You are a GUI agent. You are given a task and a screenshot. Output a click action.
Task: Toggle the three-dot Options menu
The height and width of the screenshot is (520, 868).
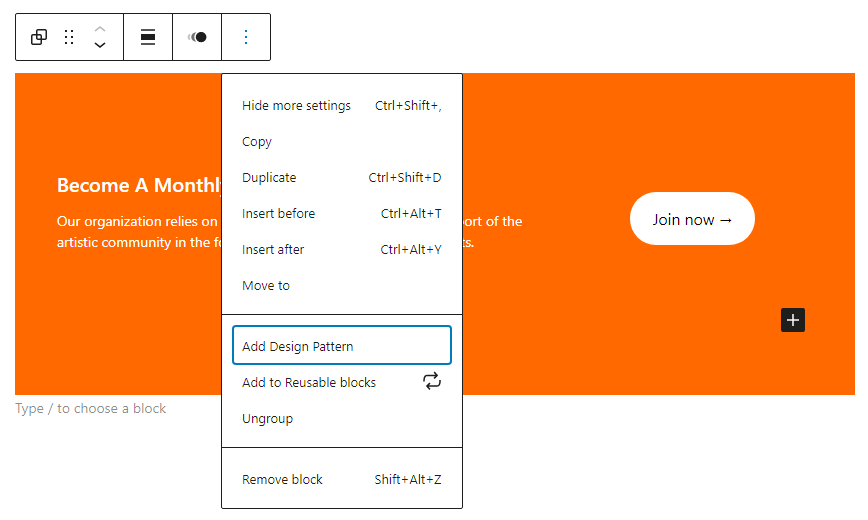246,37
